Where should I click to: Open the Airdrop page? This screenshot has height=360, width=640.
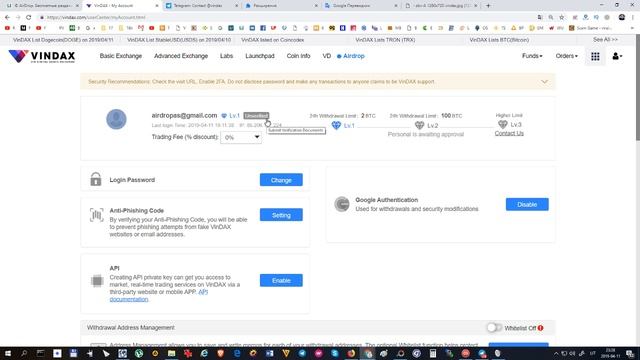point(351,56)
